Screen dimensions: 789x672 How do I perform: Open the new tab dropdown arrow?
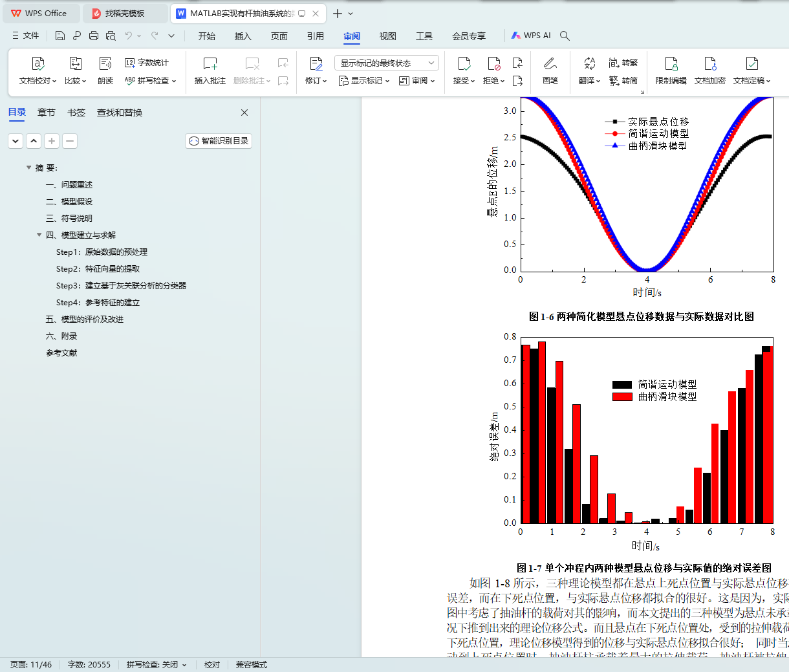point(351,14)
